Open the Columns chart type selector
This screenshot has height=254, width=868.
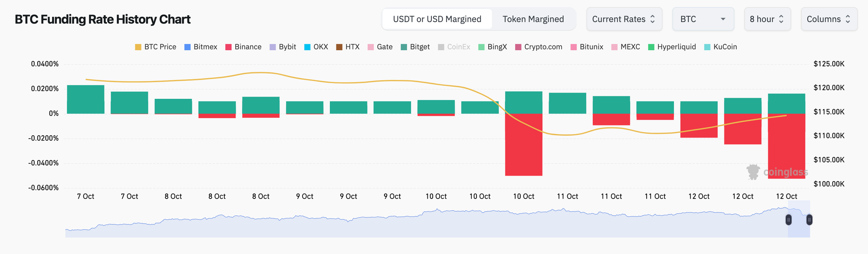click(829, 19)
